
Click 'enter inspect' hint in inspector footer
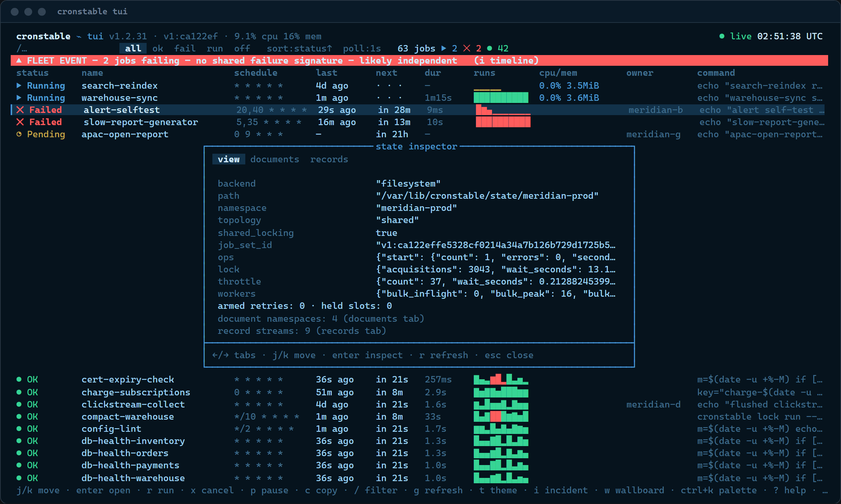tap(367, 355)
